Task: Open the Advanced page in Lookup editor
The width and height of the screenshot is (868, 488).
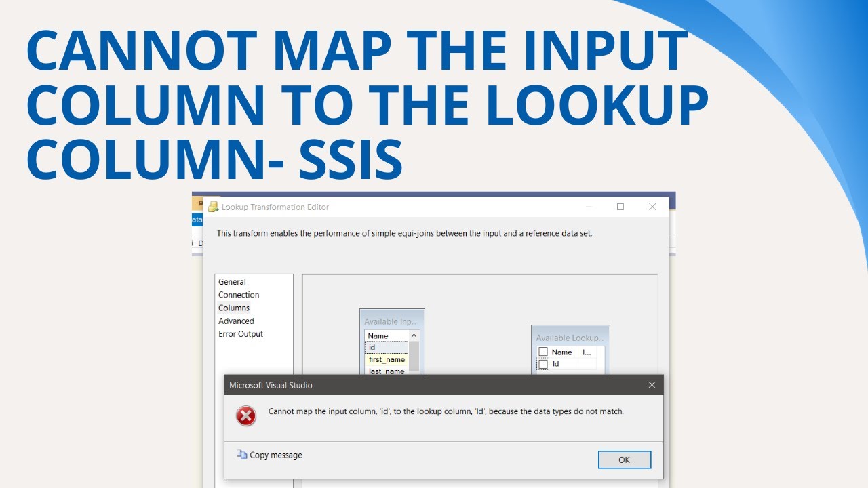Action: [x=236, y=321]
